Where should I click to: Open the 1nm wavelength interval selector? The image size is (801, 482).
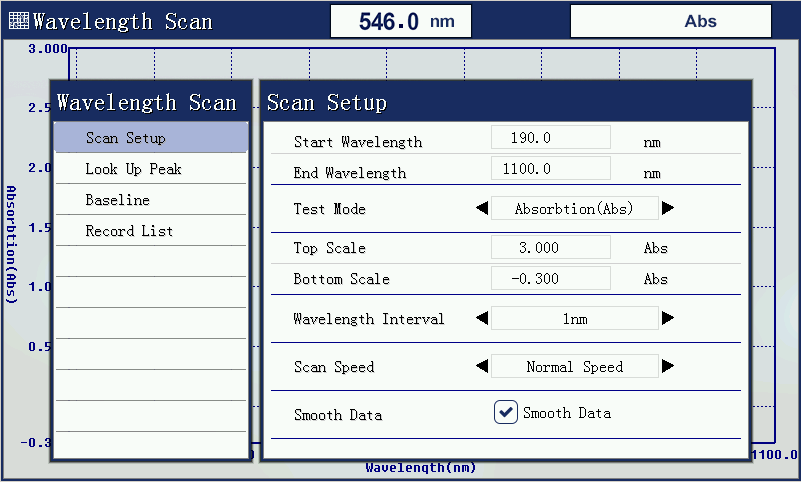pyautogui.click(x=574, y=319)
